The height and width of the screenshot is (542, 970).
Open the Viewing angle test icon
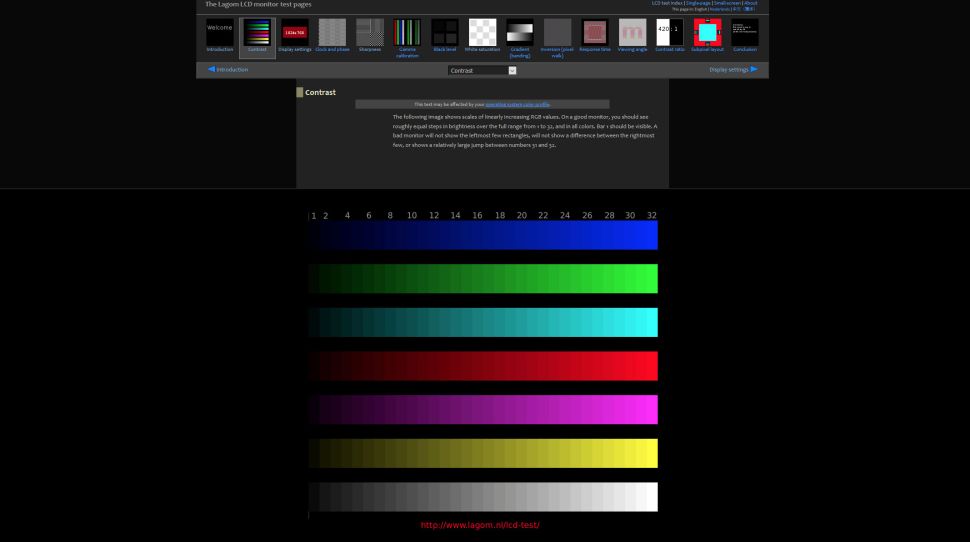[632, 32]
